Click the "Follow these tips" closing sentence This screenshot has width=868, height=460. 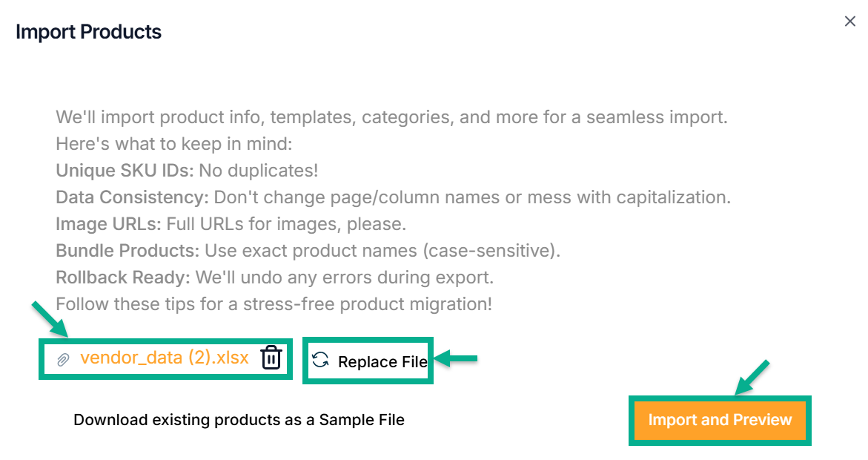[x=274, y=304]
